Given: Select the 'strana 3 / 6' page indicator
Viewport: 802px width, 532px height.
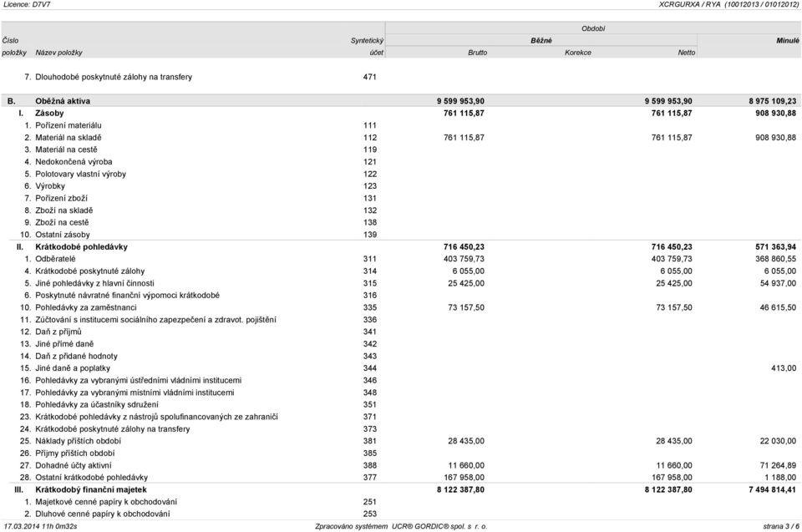Looking at the screenshot, I should click(x=781, y=526).
